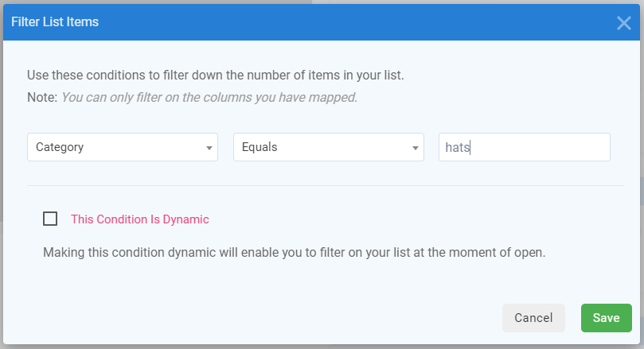The height and width of the screenshot is (349, 644).
Task: Click the Filter List Items title text
Action: 55,21
